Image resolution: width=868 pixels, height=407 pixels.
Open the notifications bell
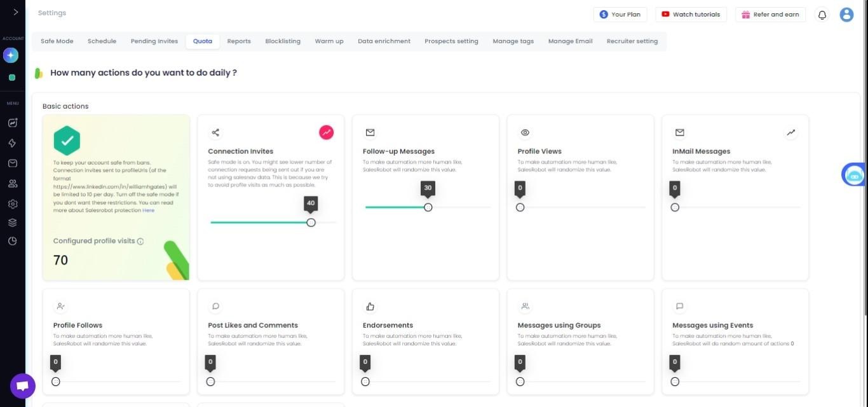pos(822,14)
